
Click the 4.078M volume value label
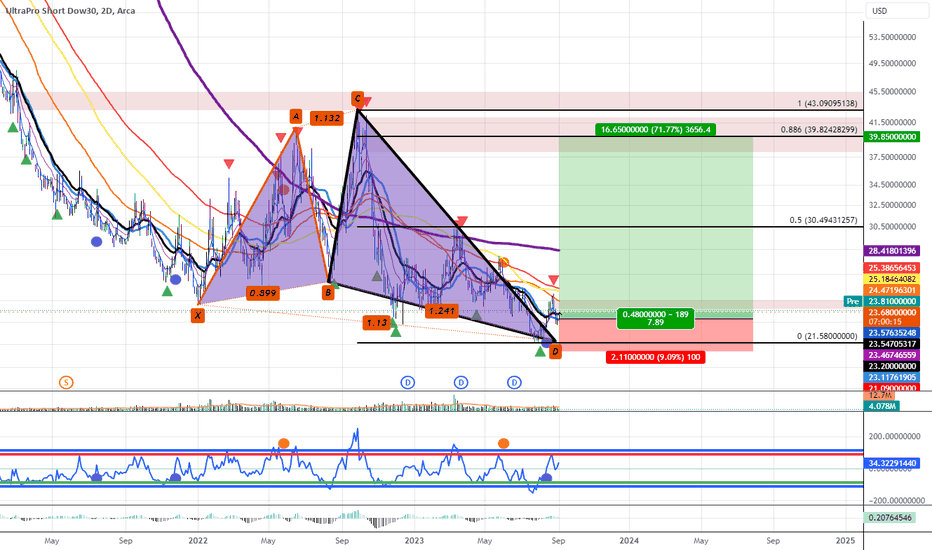(x=882, y=406)
